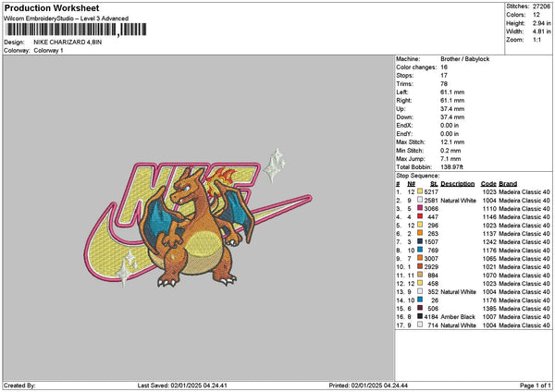
Task: Select total bobbin value '138.97ft'
Action: (x=452, y=167)
